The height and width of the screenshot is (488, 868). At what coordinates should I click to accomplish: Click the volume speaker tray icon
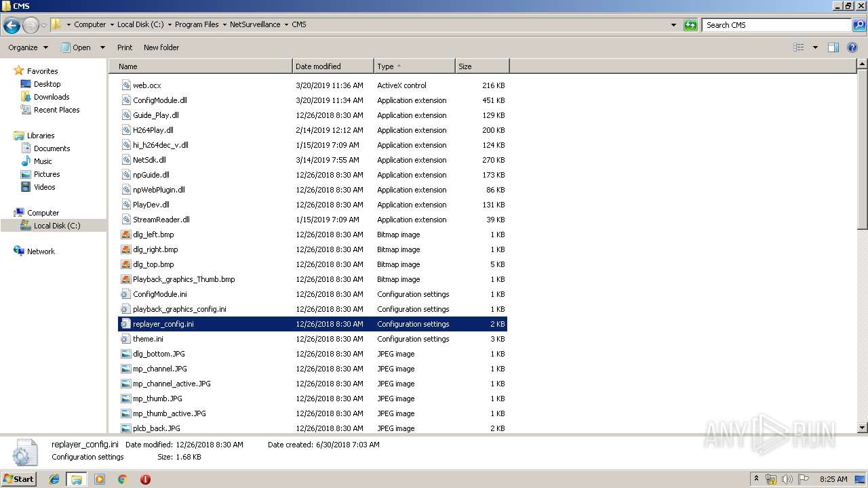(787, 479)
